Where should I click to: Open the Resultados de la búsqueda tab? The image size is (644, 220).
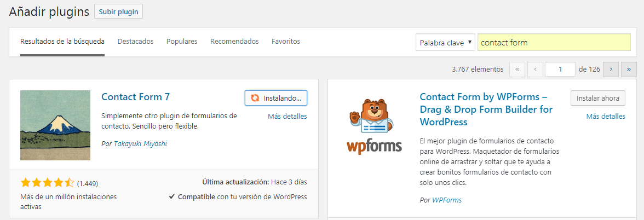tap(62, 42)
